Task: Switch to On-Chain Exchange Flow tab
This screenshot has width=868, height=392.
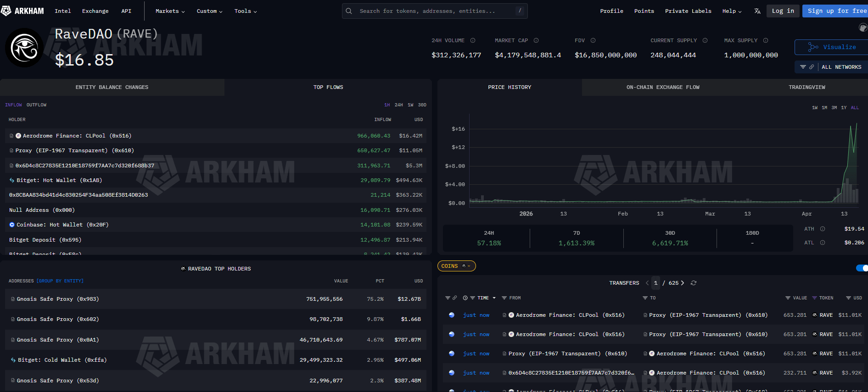Action: 662,87
